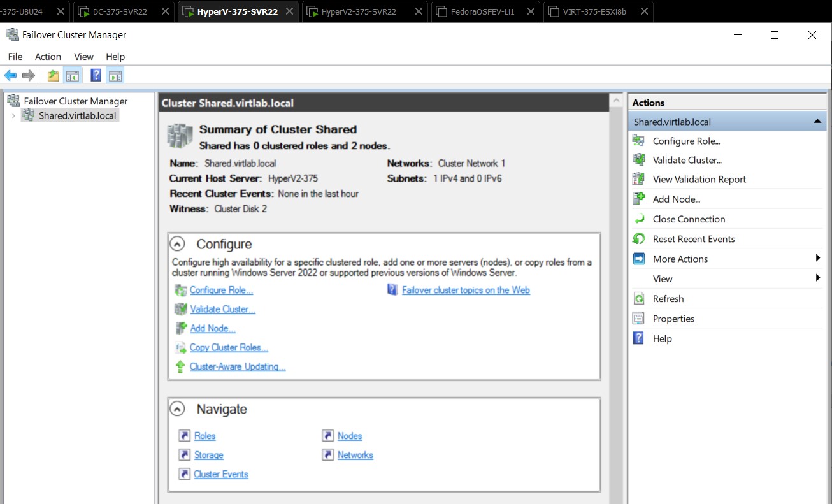Open Properties from the Actions pane
Viewport: 832px width, 504px height.
(673, 318)
